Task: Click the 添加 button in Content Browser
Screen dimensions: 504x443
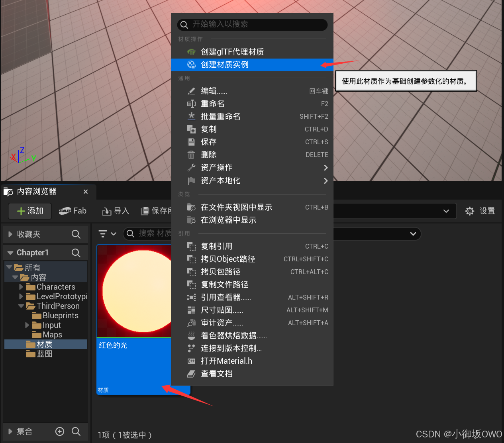Action: [30, 211]
